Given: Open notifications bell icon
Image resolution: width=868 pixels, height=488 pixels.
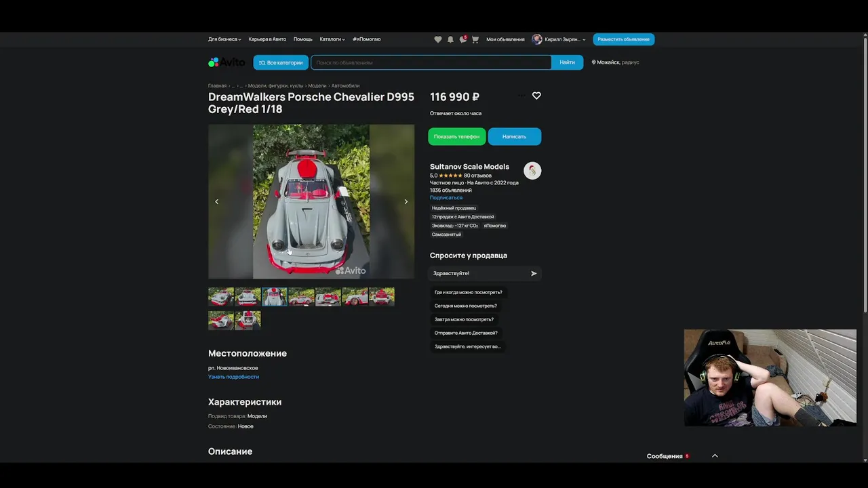Looking at the screenshot, I should tap(450, 39).
